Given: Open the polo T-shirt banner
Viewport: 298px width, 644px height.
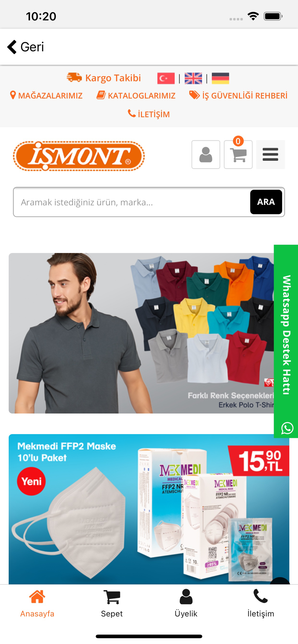Looking at the screenshot, I should 141,333.
